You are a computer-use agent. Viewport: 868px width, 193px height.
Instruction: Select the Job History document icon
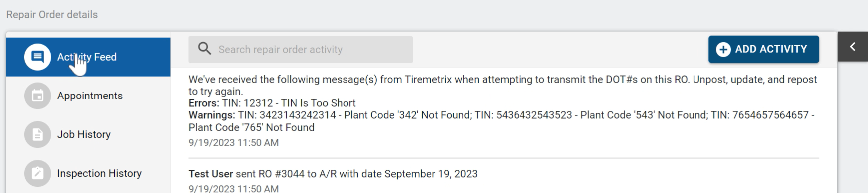tap(37, 134)
